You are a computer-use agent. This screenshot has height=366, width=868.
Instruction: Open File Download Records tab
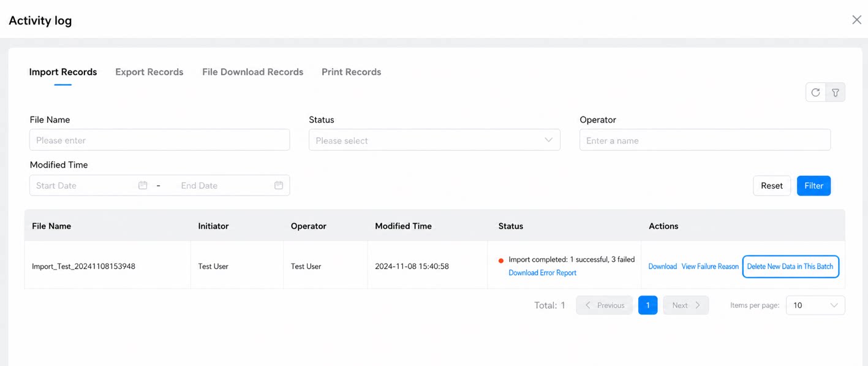coord(252,72)
